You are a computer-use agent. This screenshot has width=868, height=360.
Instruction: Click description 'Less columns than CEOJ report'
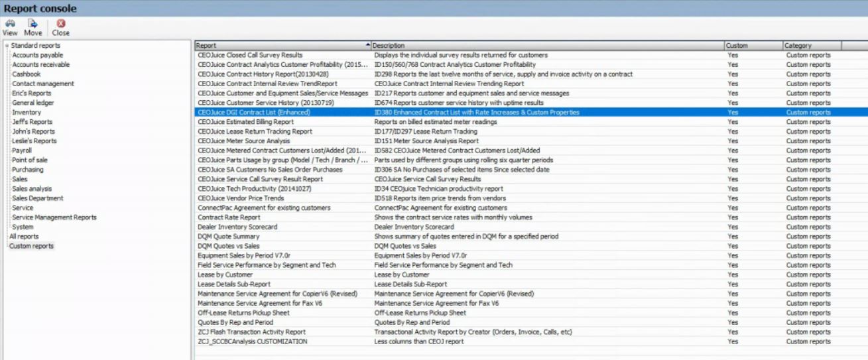(x=419, y=341)
